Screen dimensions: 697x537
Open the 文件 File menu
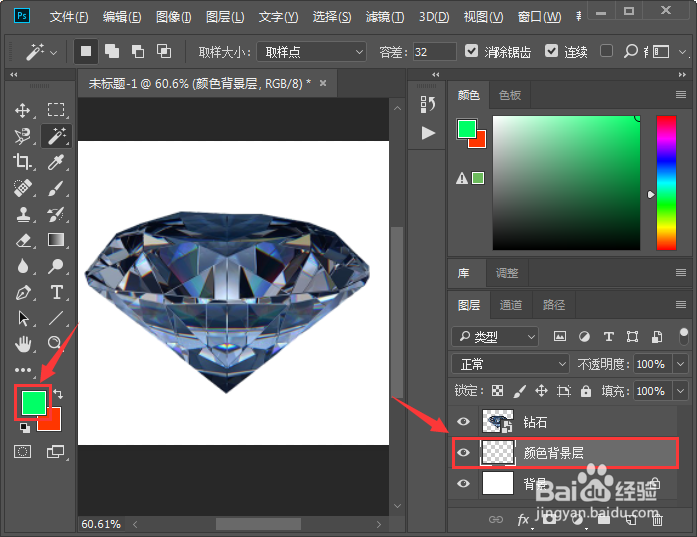tap(69, 17)
